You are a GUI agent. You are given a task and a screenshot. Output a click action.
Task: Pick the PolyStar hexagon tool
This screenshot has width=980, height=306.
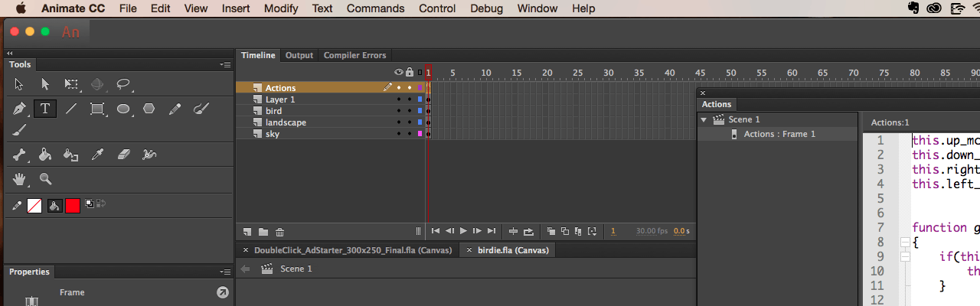click(149, 109)
